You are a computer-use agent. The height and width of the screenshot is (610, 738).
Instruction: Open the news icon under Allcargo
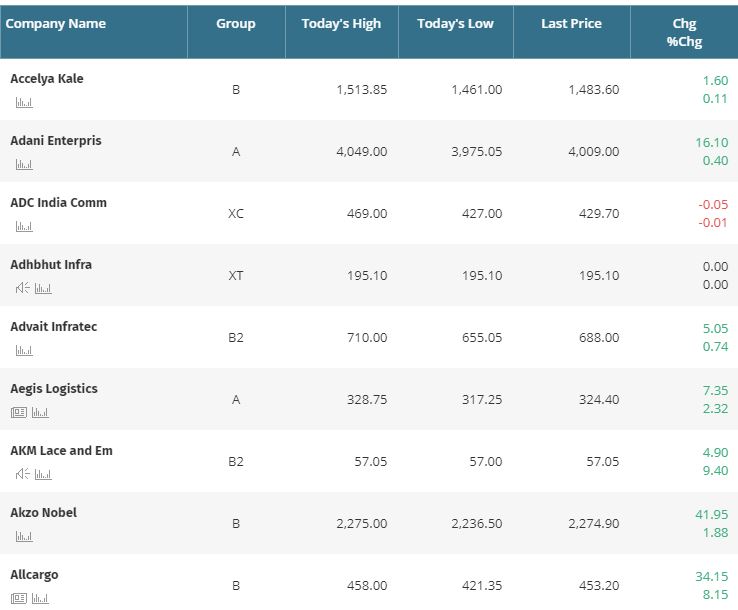(19, 598)
